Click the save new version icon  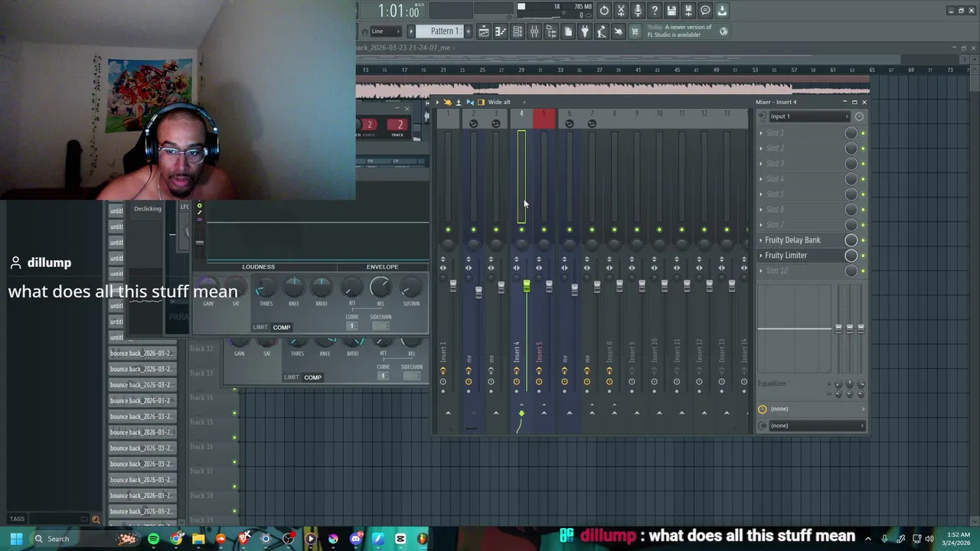click(x=688, y=11)
